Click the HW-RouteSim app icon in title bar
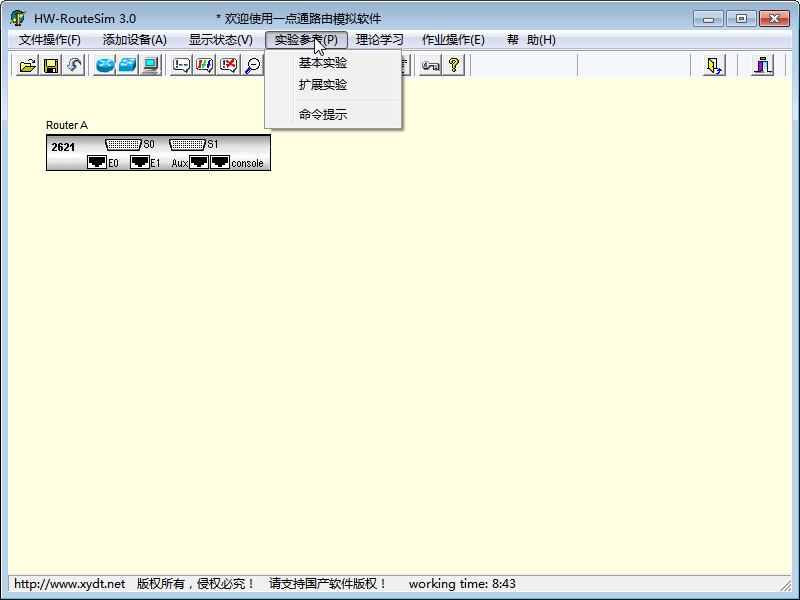 click(18, 18)
